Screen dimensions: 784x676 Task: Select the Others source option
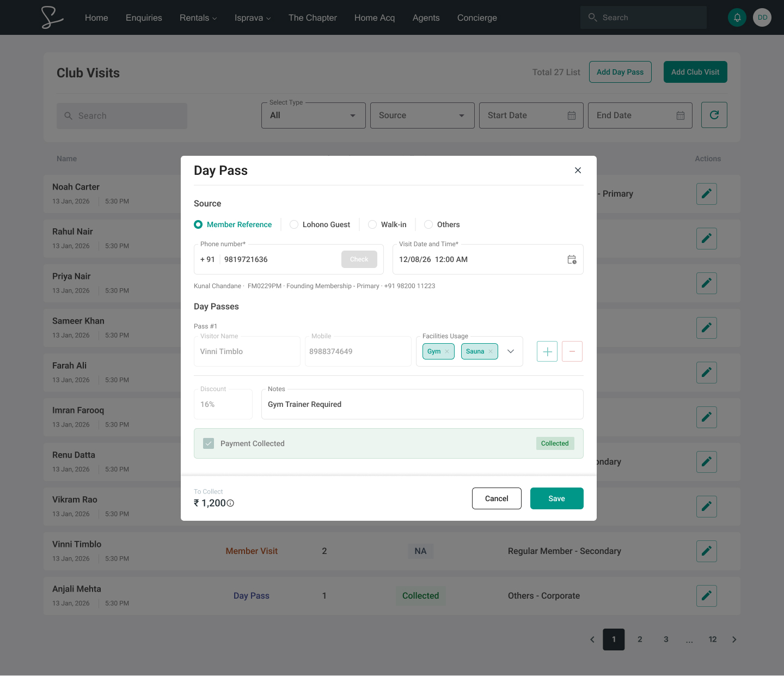pyautogui.click(x=442, y=224)
